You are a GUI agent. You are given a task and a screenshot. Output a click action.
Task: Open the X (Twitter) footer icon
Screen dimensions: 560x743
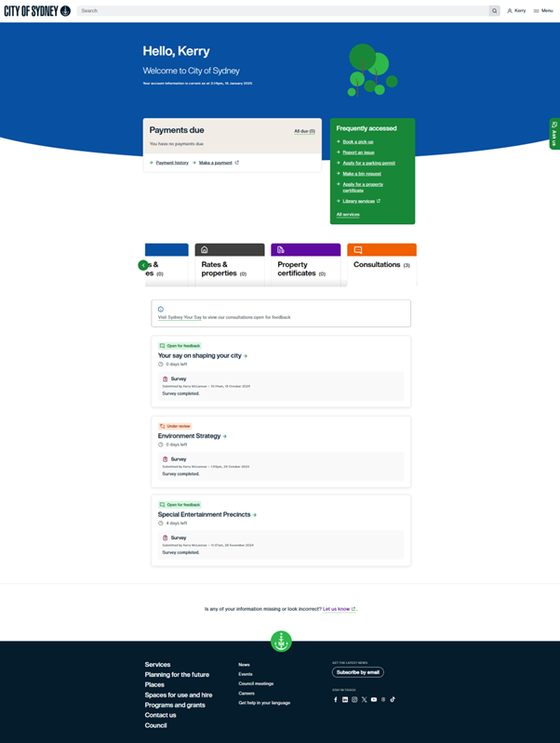pos(364,699)
